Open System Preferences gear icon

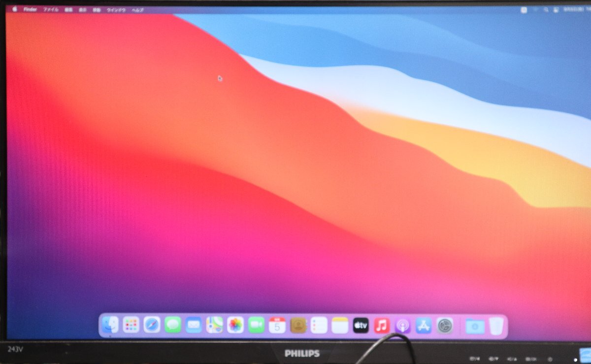tap(445, 325)
